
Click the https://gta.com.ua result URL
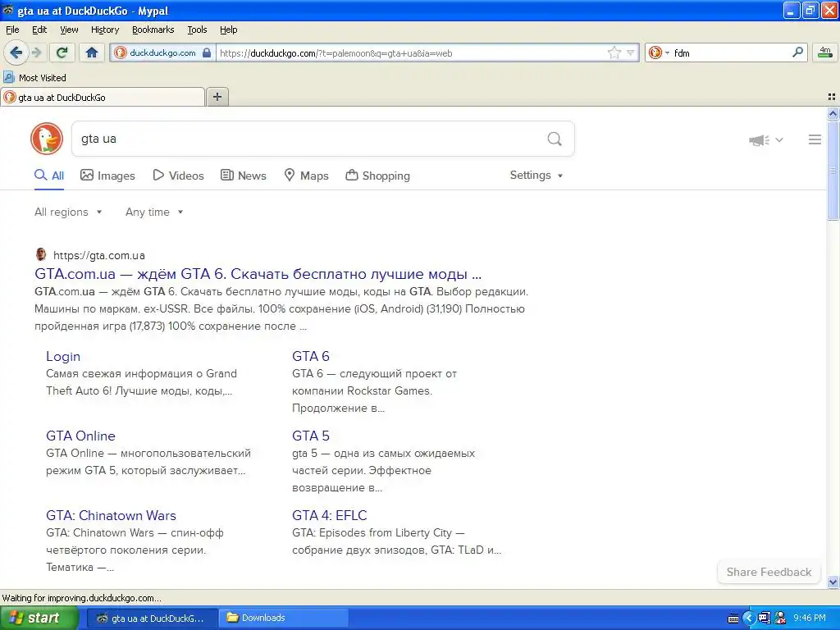pyautogui.click(x=99, y=256)
